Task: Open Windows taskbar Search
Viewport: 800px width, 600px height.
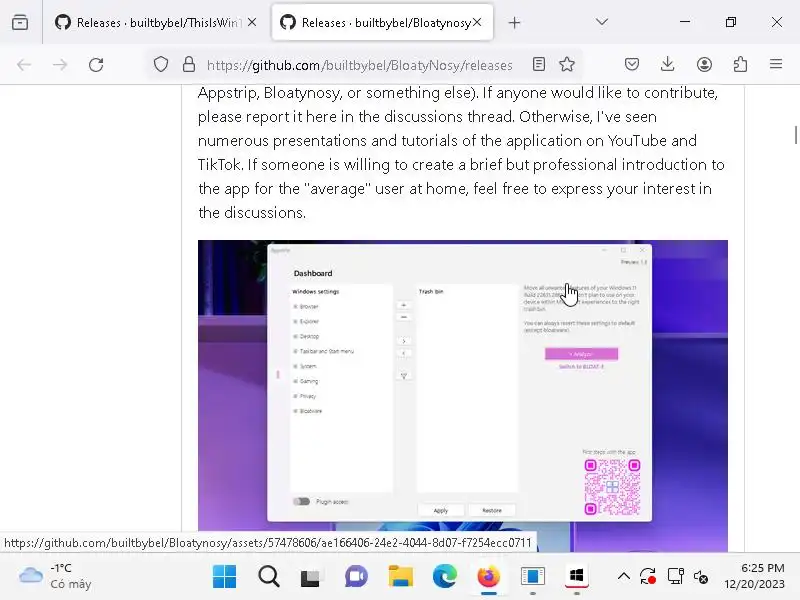Action: 268,577
